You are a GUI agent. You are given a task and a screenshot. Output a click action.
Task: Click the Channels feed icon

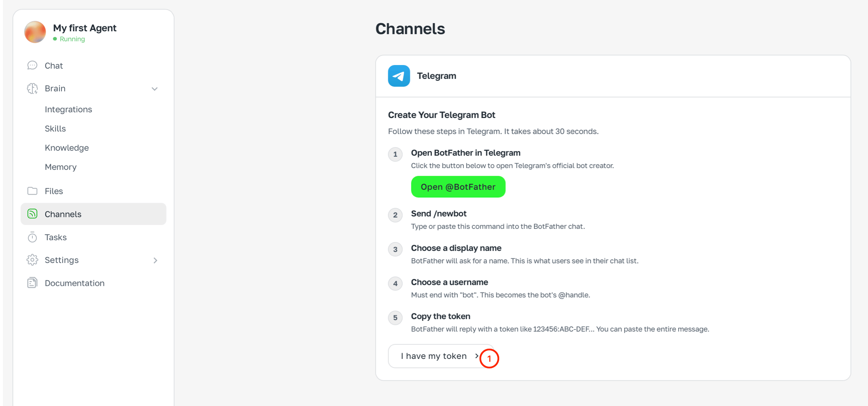pos(32,214)
